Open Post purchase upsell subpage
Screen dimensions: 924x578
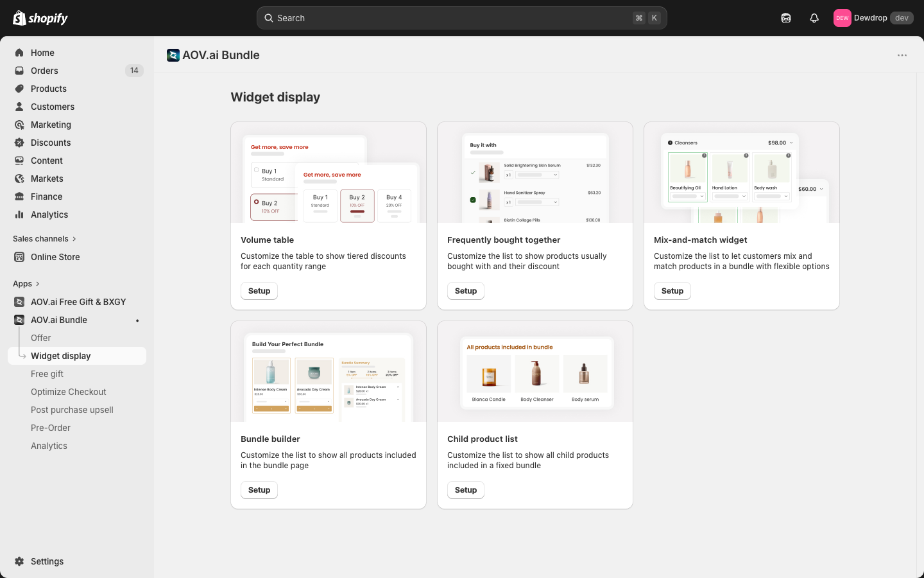click(77, 410)
